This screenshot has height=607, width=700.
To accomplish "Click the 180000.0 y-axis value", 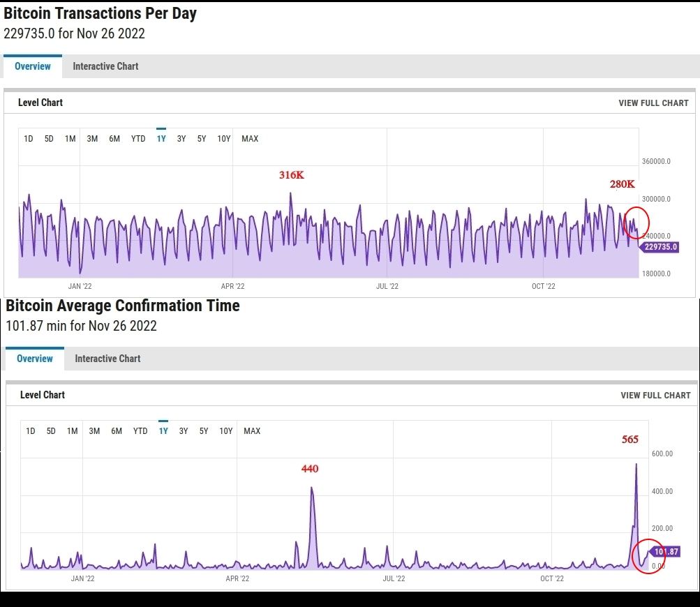I will 656,273.
